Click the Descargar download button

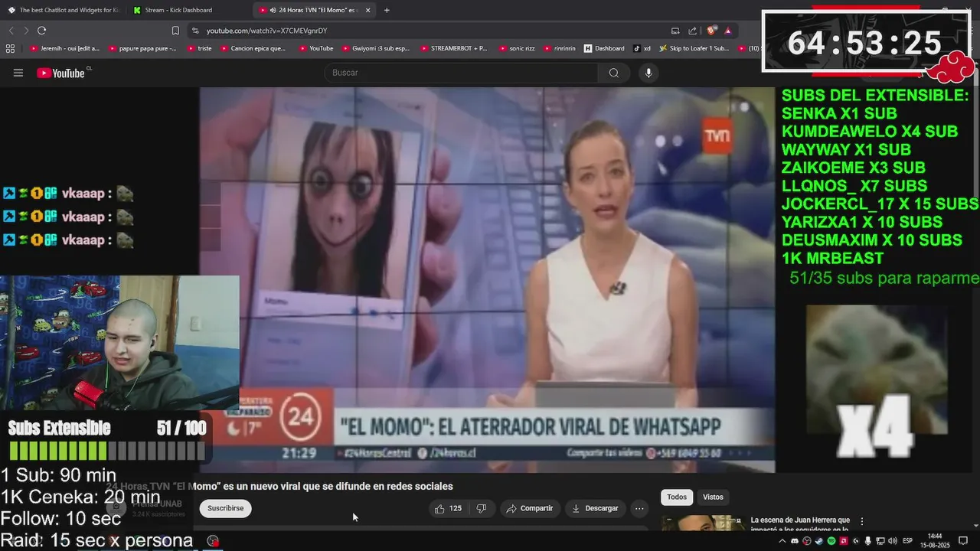(595, 508)
